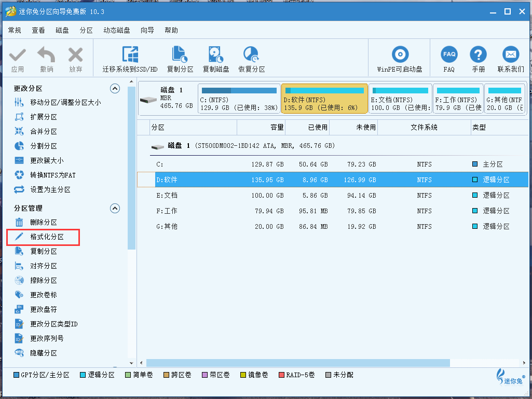The height and width of the screenshot is (399, 532).
Task: Collapse the 分区管理 section chevron
Action: point(115,208)
